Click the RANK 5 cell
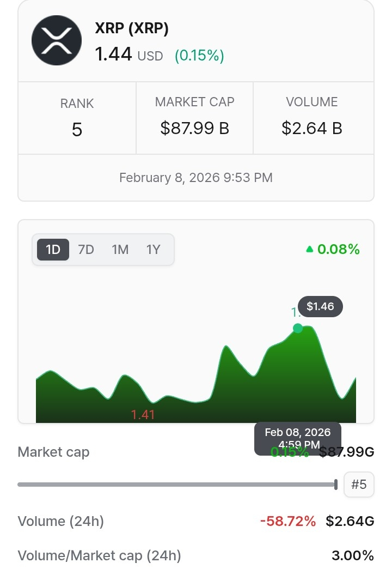 [x=77, y=118]
